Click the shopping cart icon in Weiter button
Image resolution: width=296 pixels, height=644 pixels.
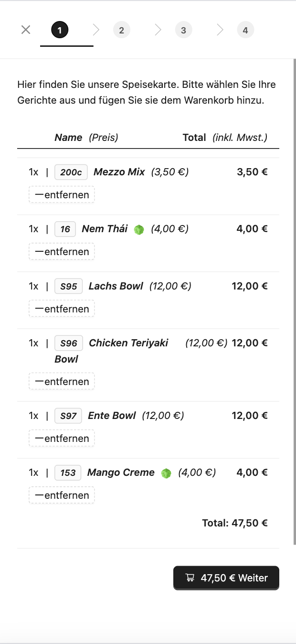pyautogui.click(x=190, y=578)
